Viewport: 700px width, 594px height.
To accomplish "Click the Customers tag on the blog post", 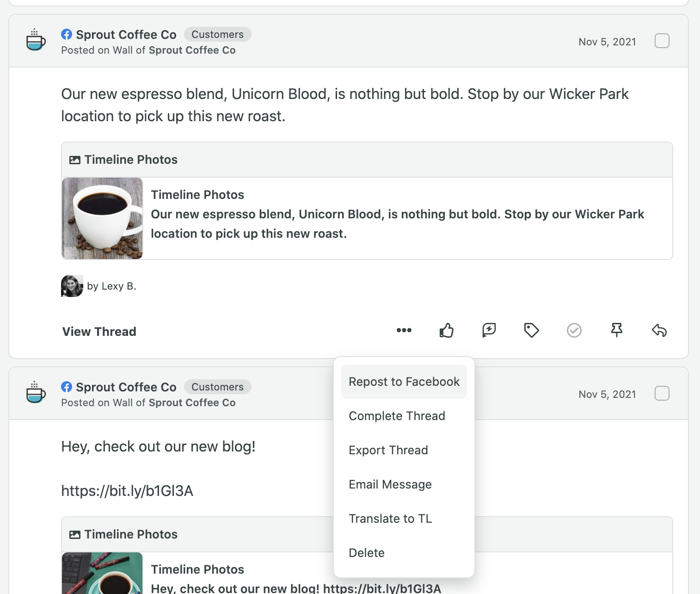I will tap(217, 387).
